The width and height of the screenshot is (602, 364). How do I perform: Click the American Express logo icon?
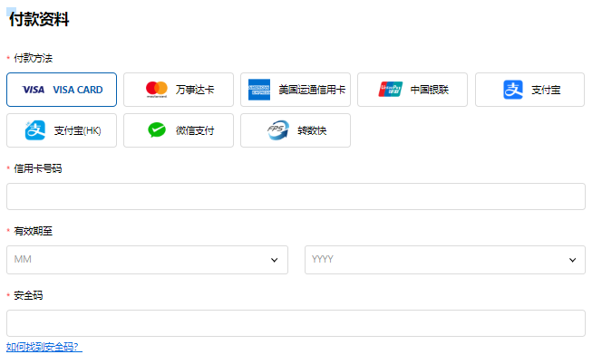tap(261, 90)
